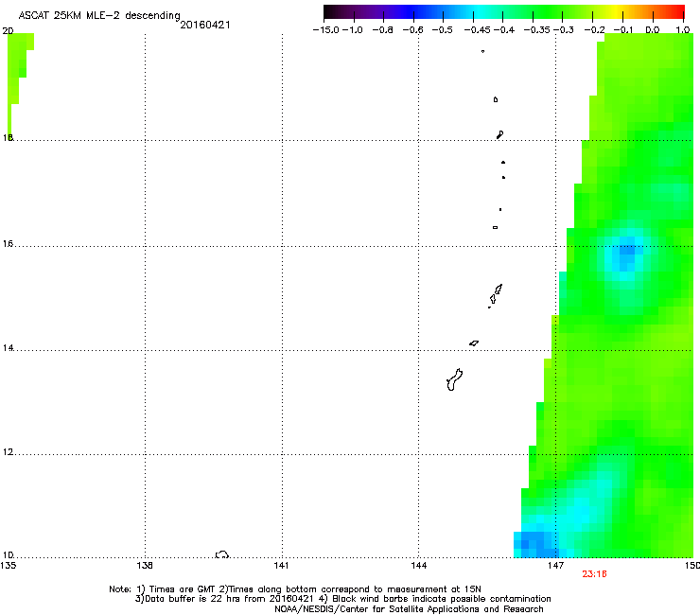
Task: Click the colorbar label -0.5
Action: (x=443, y=30)
